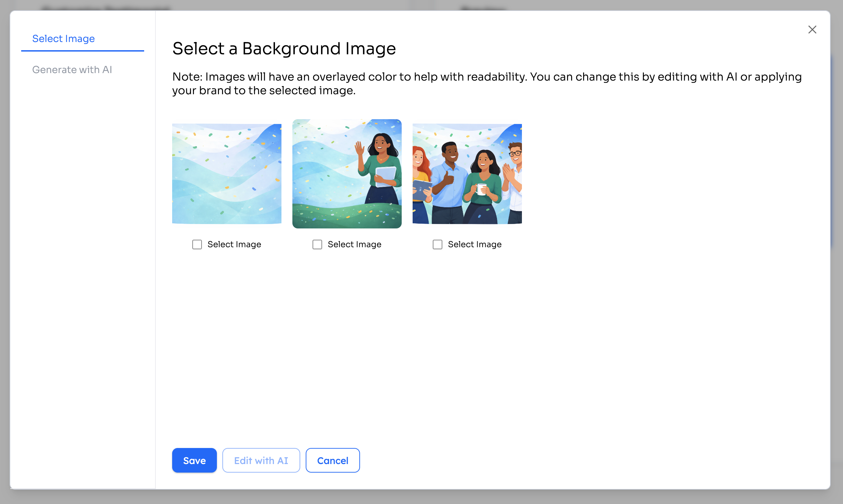Viewport: 843px width, 504px height.
Task: Click the blue underline beneath Select Image tab
Action: [83, 51]
